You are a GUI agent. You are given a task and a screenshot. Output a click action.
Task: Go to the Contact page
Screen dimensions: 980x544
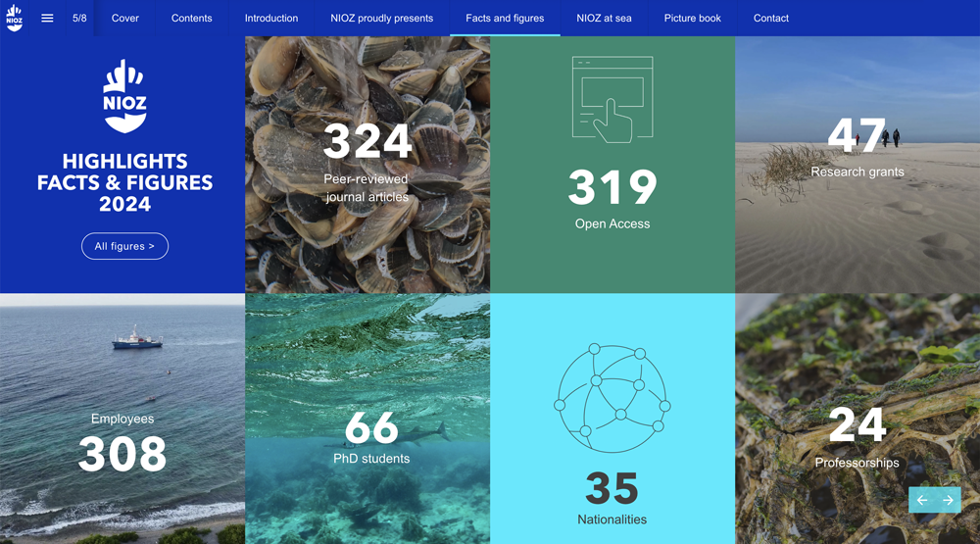pos(771,18)
